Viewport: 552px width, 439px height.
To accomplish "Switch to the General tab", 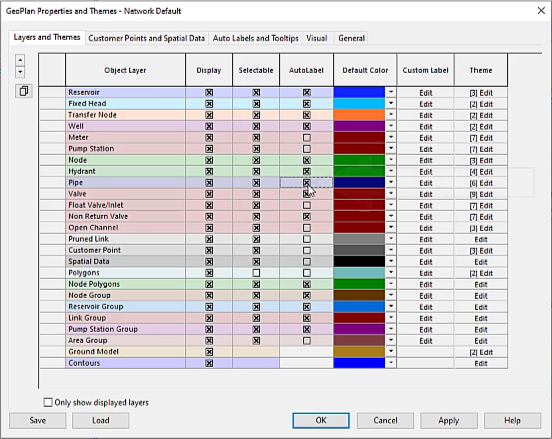I will pos(351,38).
